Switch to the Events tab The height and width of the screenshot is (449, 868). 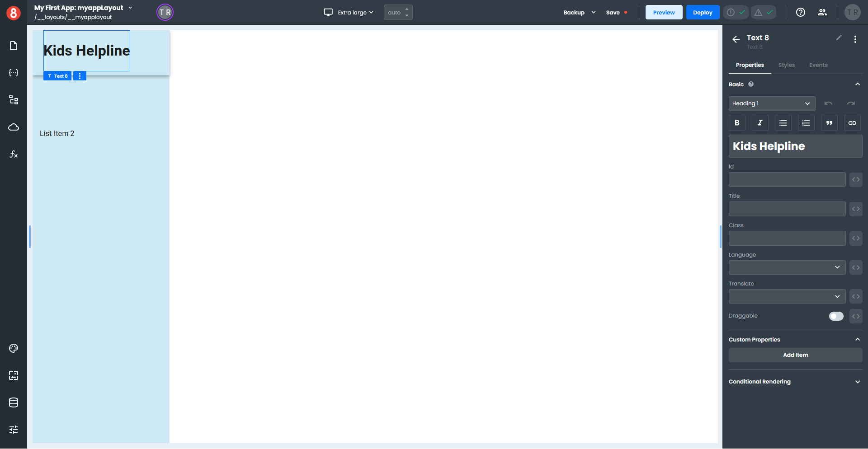[818, 65]
